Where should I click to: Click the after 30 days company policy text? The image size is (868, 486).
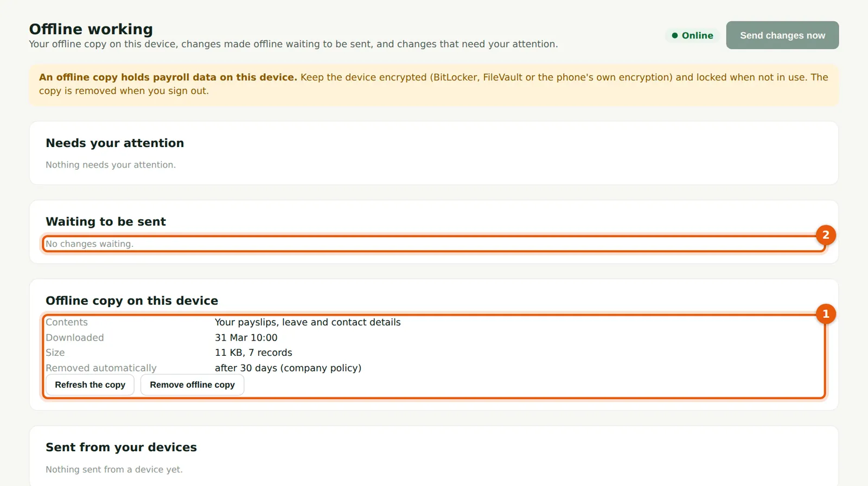pyautogui.click(x=288, y=368)
